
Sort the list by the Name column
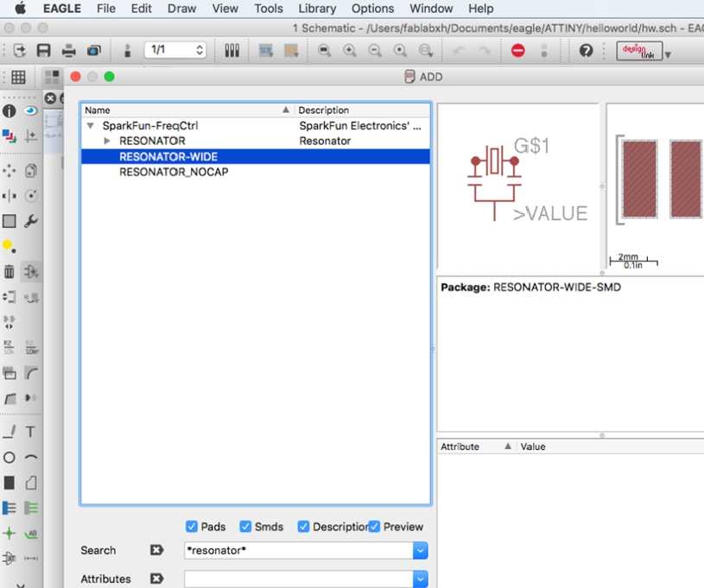click(187, 111)
